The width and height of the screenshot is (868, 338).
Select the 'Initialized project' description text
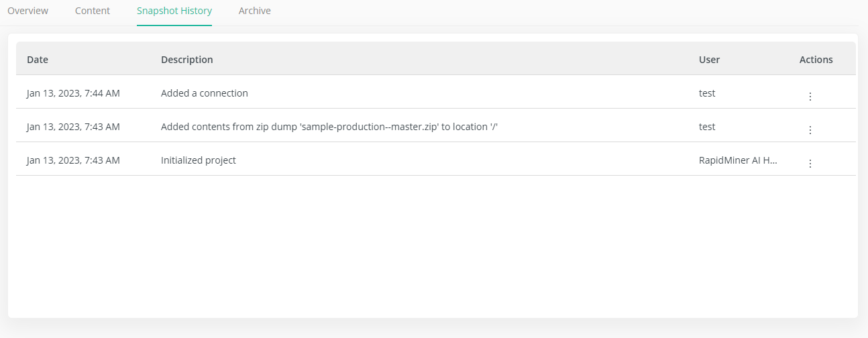click(199, 160)
